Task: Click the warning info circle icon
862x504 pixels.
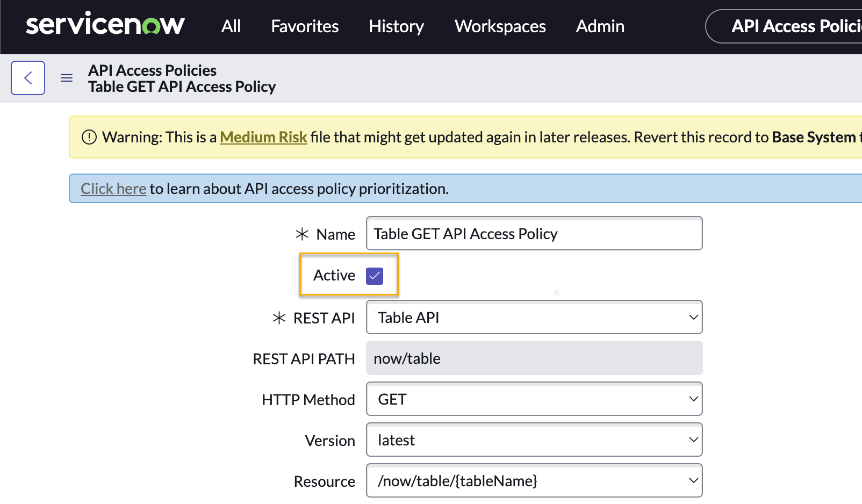Action: [x=89, y=138]
